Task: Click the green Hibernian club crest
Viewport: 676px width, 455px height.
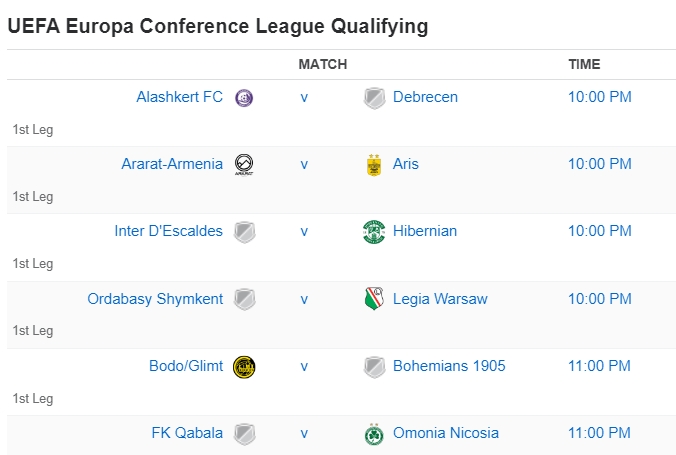Action: pyautogui.click(x=374, y=232)
